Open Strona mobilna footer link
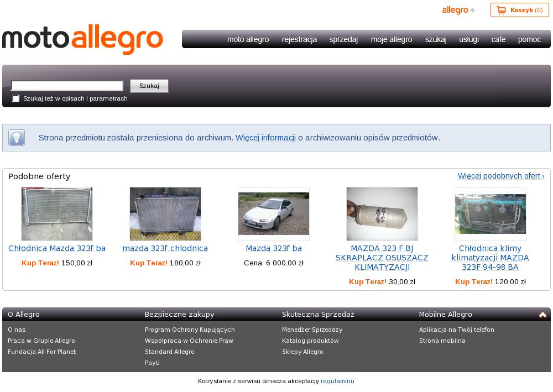The width and height of the screenshot is (553, 392). [x=442, y=341]
